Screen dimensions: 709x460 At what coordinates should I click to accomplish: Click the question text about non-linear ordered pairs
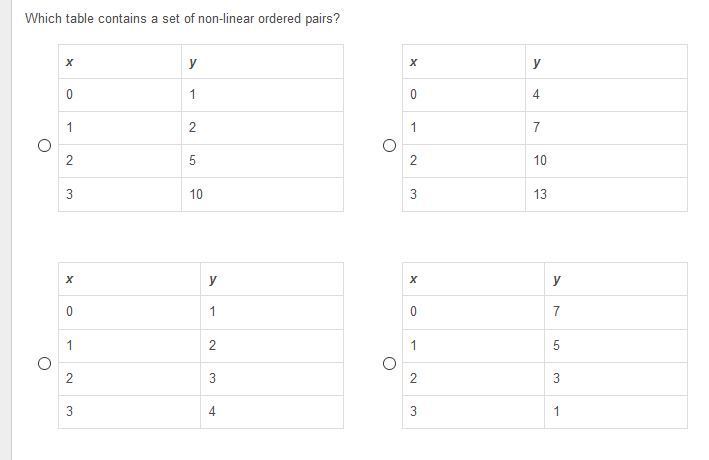click(182, 19)
